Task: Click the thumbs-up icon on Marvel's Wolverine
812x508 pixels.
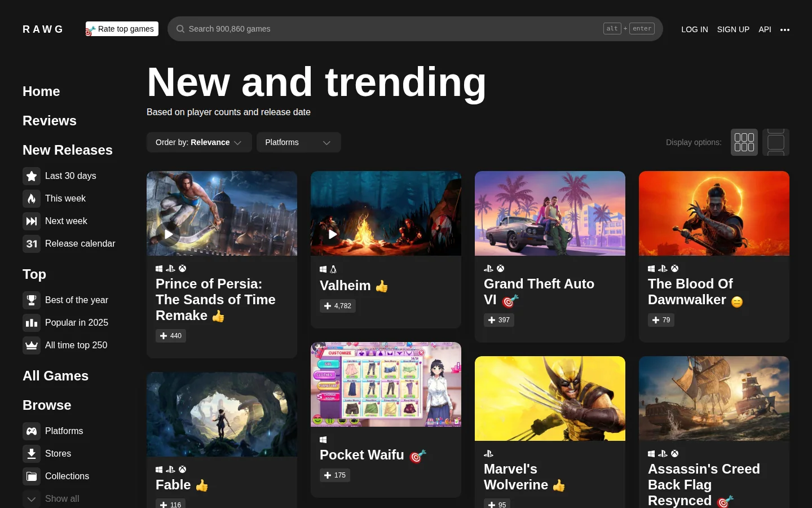Action: 559,485
